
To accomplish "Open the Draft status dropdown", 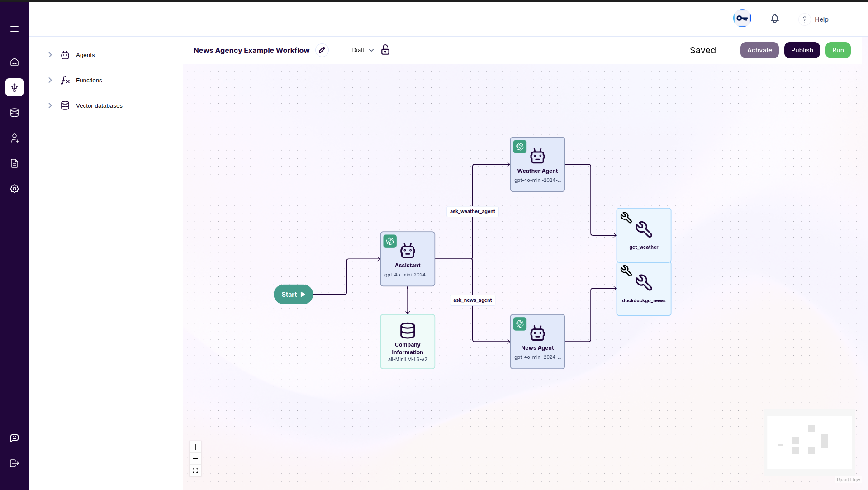I will (363, 50).
